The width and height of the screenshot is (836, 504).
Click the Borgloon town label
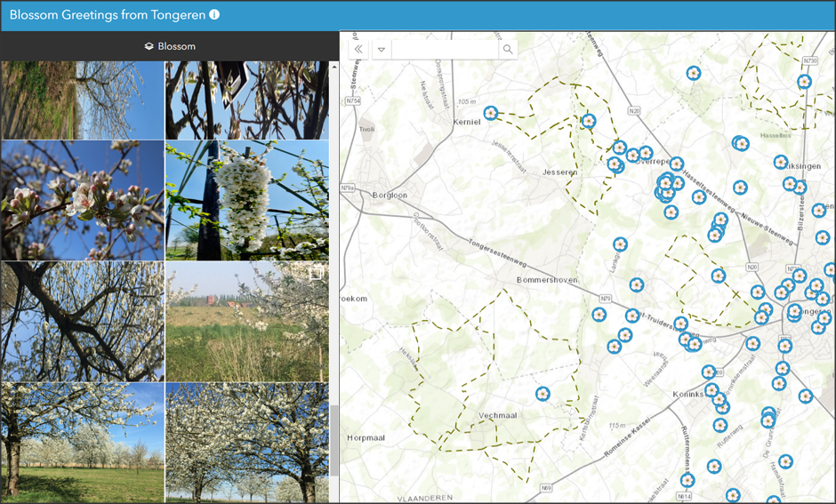[390, 195]
